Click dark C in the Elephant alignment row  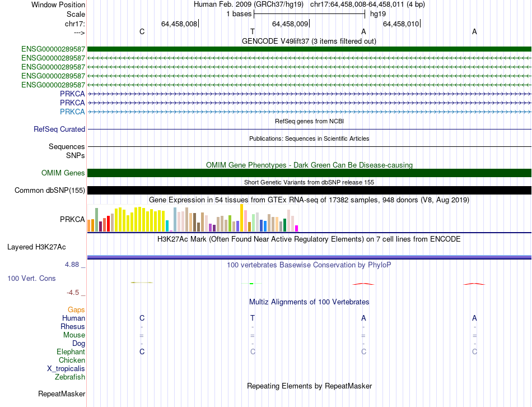pos(142,351)
